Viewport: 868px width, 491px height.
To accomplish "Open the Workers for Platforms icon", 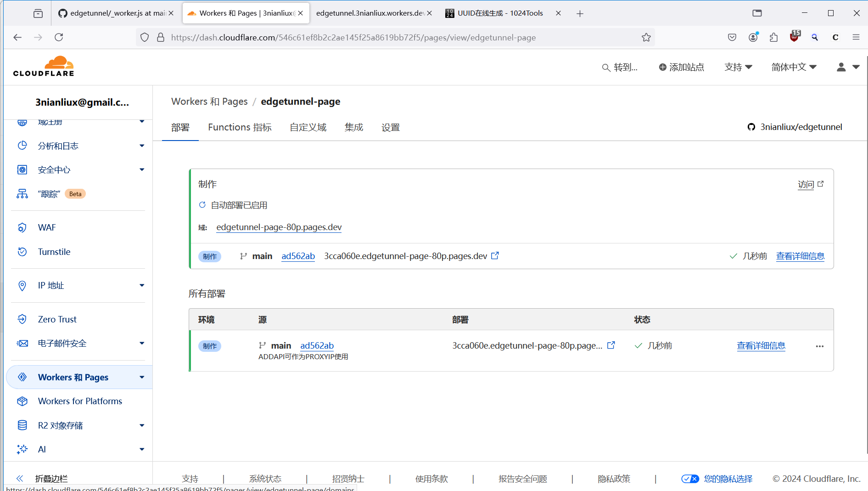I will (22, 401).
